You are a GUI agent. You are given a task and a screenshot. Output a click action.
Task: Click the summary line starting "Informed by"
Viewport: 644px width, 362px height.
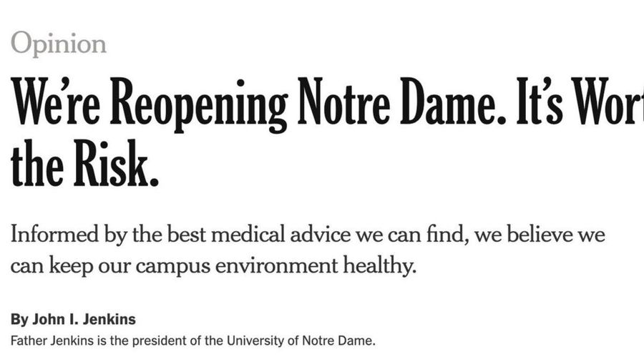tap(308, 235)
